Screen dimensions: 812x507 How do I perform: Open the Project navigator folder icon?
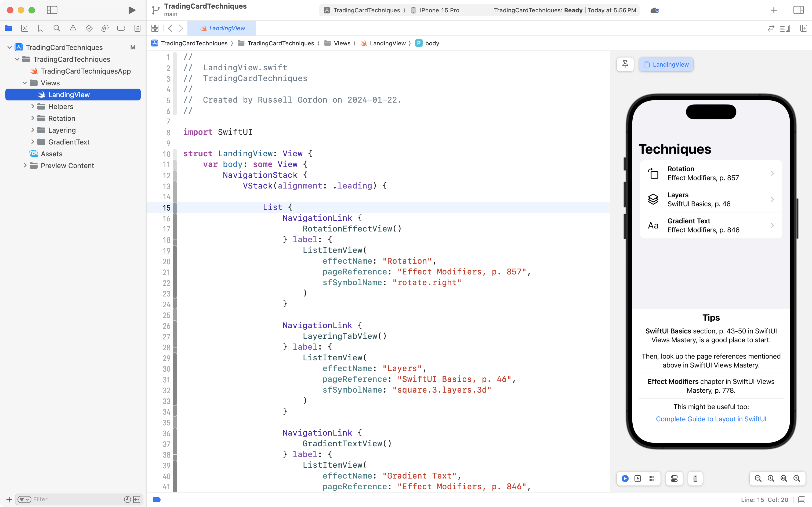(x=9, y=28)
